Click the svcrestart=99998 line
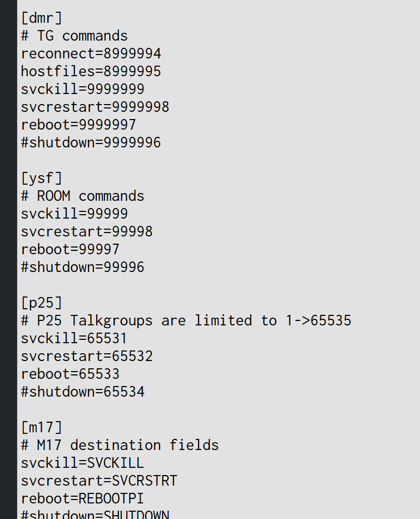Viewport: 420px width, 519px height. click(x=87, y=232)
